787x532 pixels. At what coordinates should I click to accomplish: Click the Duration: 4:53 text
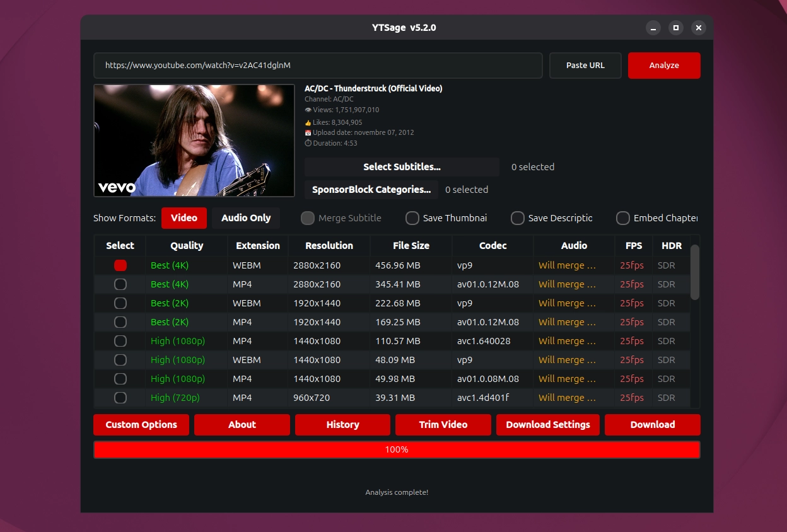tap(331, 143)
